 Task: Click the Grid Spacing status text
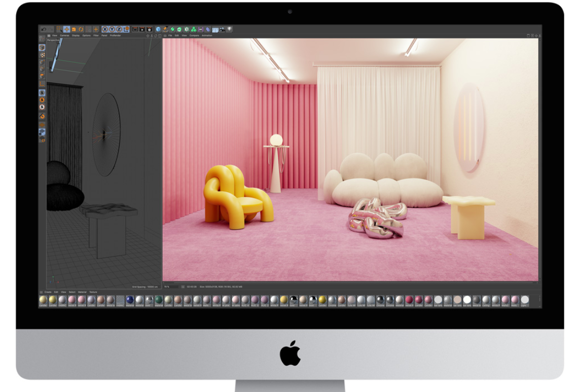click(x=145, y=287)
